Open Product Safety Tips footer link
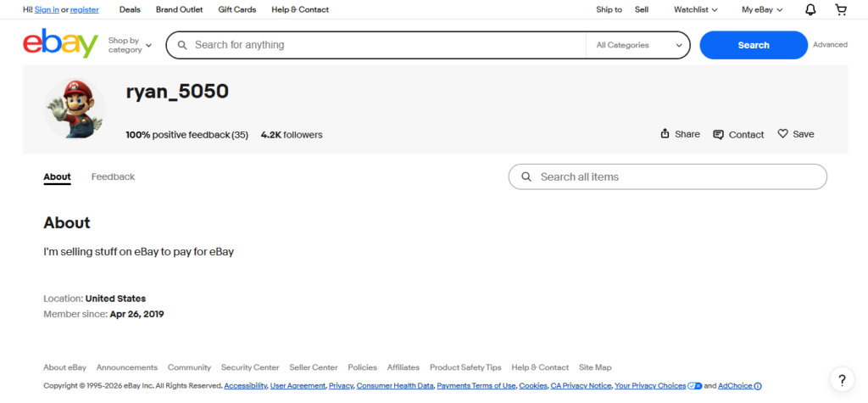 (465, 367)
